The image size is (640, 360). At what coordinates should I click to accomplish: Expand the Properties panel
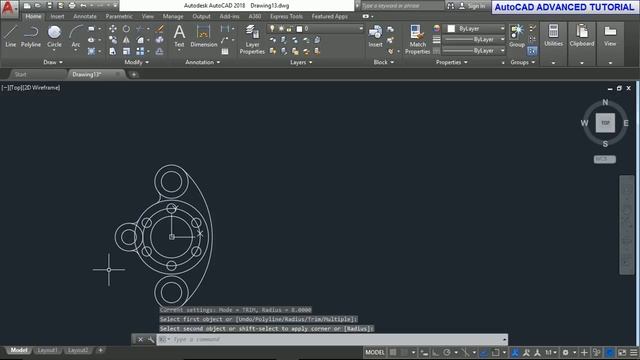tap(452, 62)
